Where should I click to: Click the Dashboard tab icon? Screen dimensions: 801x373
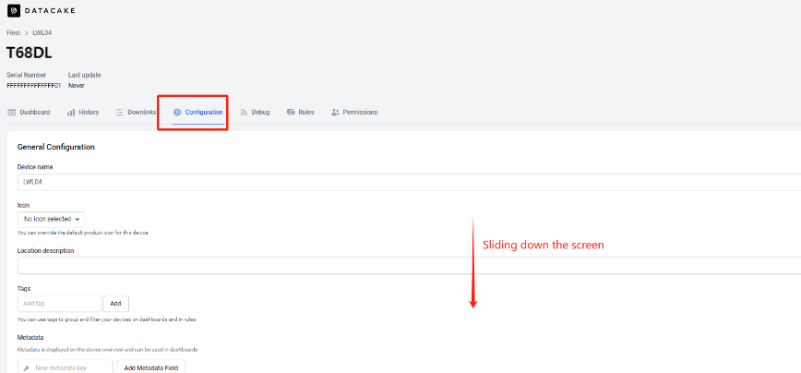(11, 112)
